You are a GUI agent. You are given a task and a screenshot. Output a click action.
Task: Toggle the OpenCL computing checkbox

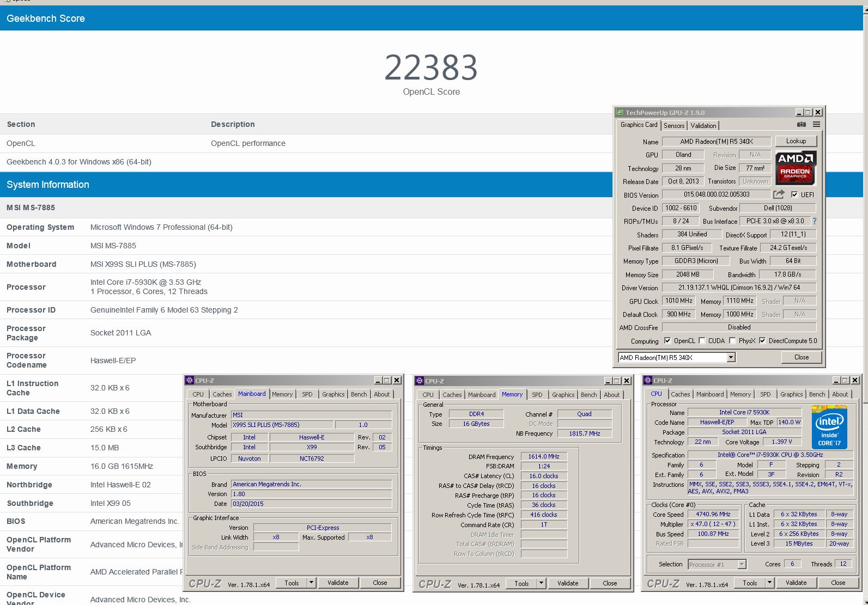(x=667, y=341)
